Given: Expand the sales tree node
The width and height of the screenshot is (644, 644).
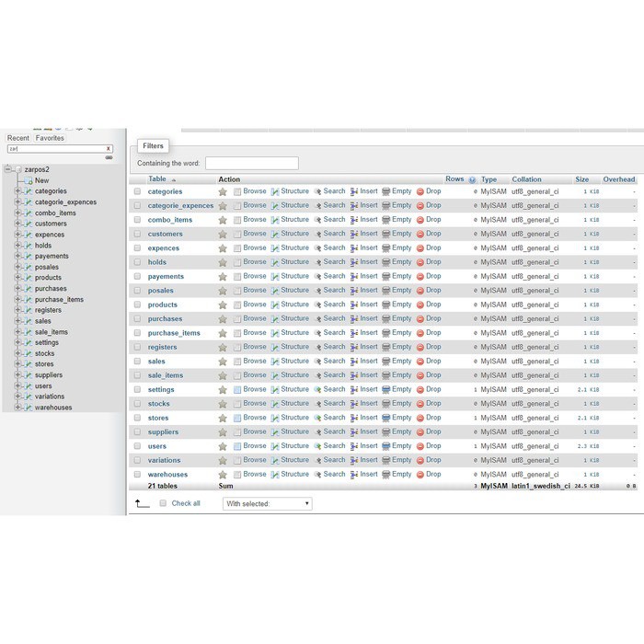Looking at the screenshot, I should click(17, 321).
